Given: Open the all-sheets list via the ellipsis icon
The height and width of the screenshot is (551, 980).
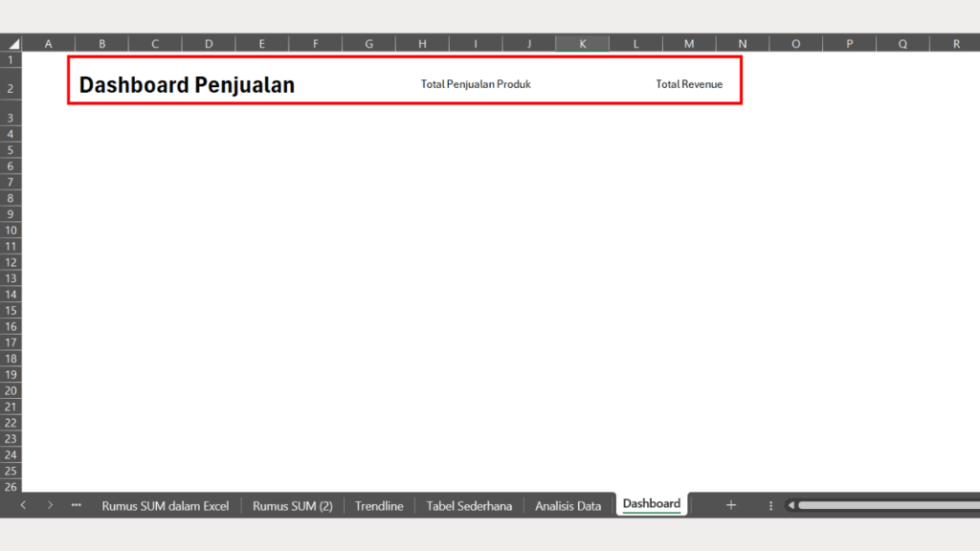Looking at the screenshot, I should [x=76, y=505].
